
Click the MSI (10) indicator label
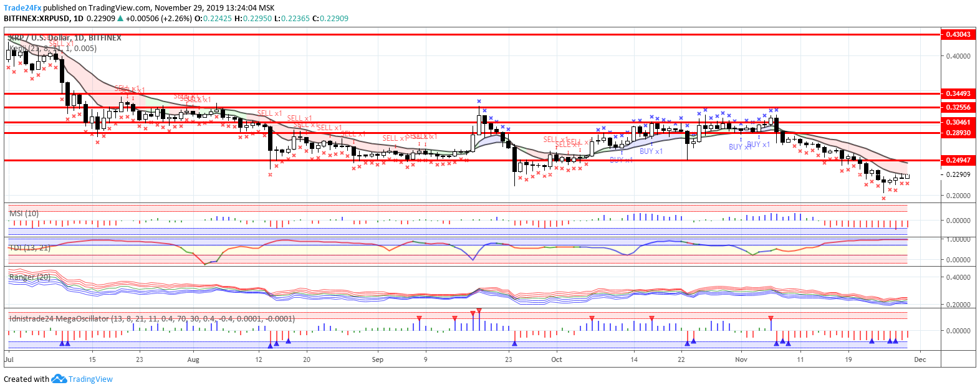[24, 214]
